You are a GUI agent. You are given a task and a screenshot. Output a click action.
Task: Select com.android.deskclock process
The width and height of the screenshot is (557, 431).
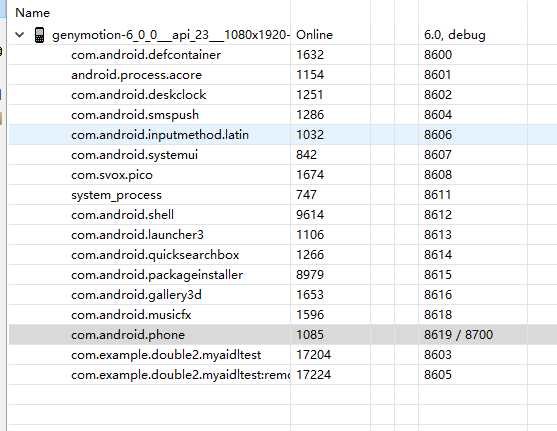(282, 95)
